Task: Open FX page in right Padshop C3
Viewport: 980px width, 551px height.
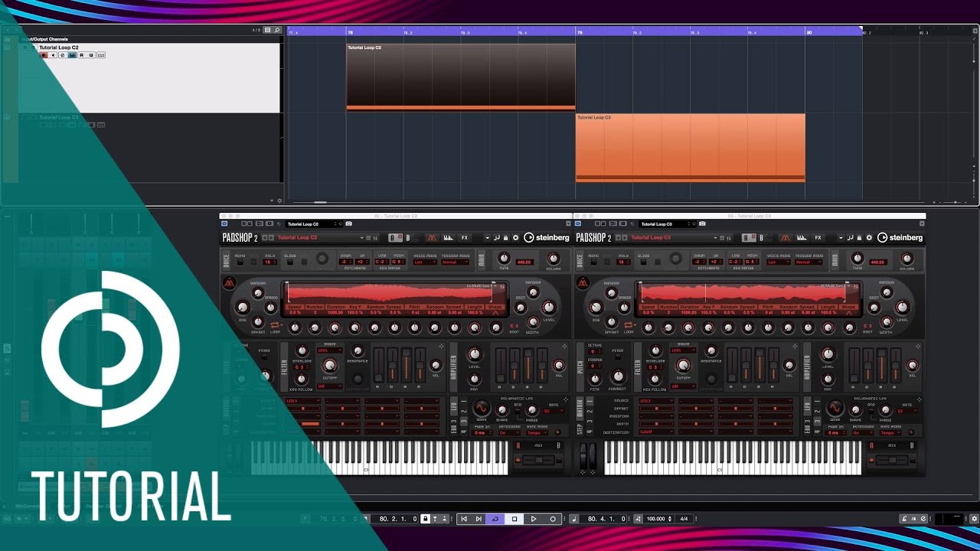Action: tap(818, 237)
